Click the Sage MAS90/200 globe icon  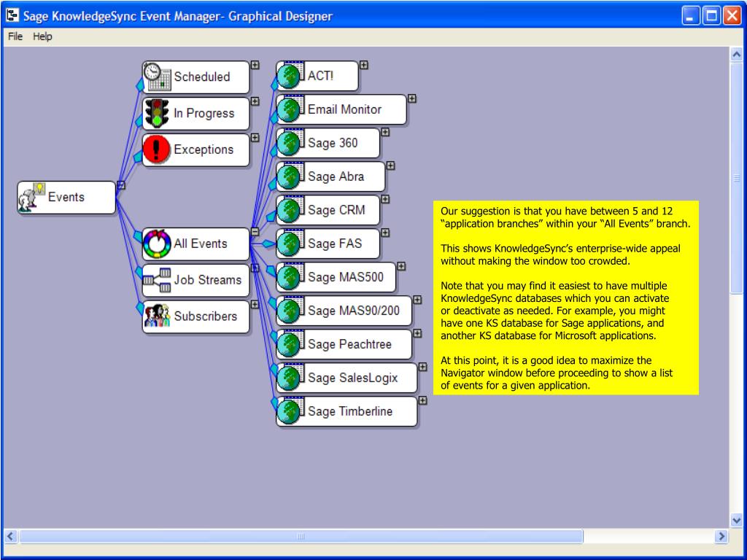point(290,311)
